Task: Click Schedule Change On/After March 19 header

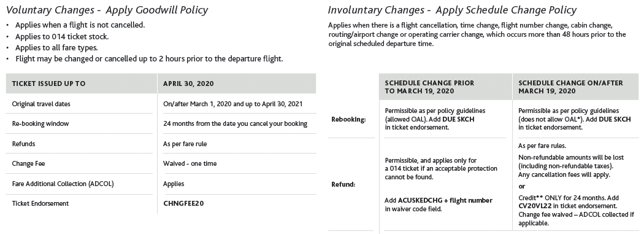Action: pos(570,87)
